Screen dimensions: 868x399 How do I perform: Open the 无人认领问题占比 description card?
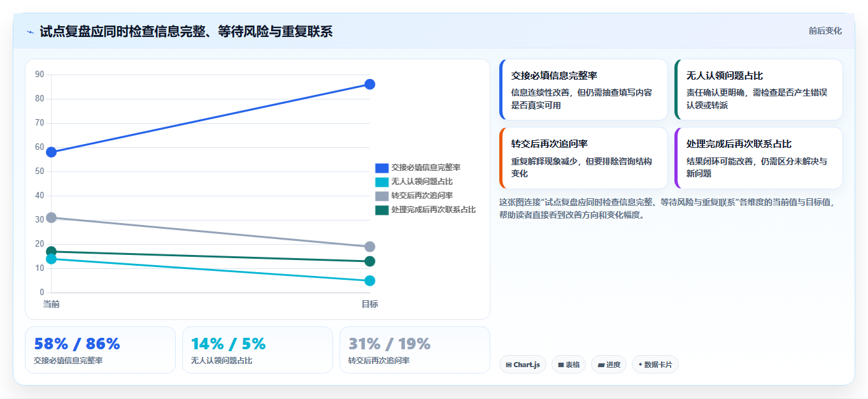tap(758, 90)
